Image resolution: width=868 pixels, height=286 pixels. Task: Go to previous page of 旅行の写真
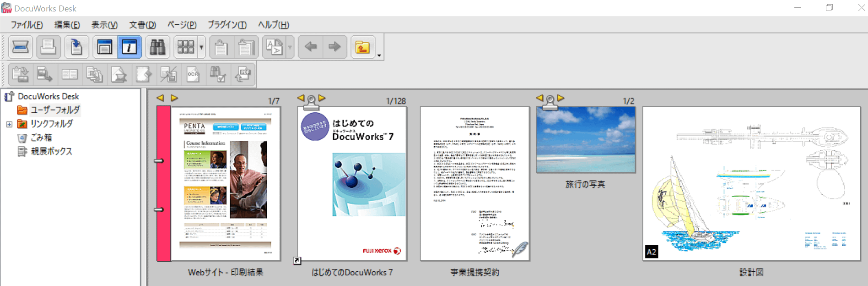[x=539, y=98]
